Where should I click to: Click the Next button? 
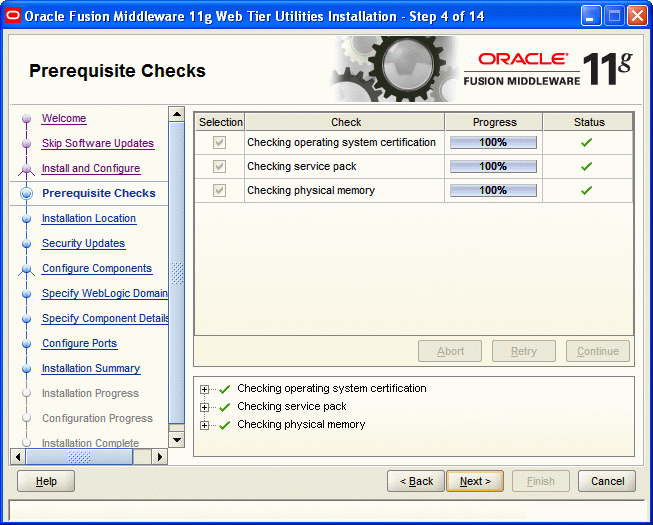click(475, 481)
